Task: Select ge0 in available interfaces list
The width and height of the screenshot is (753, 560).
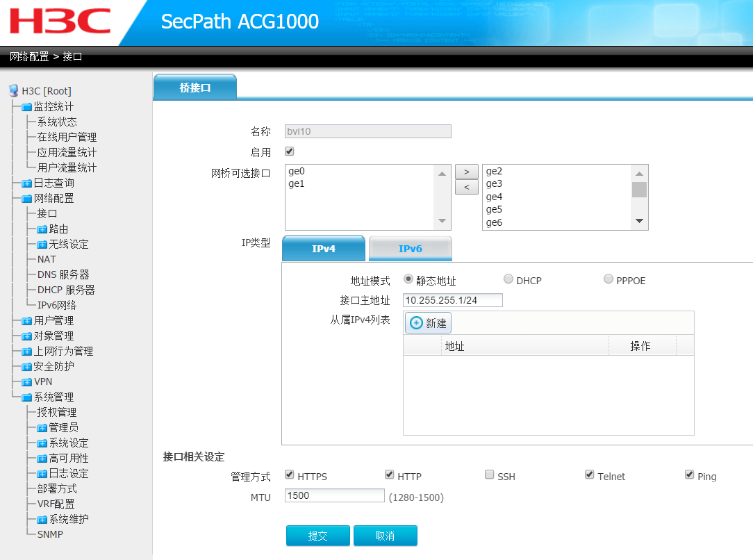Action: (x=297, y=171)
